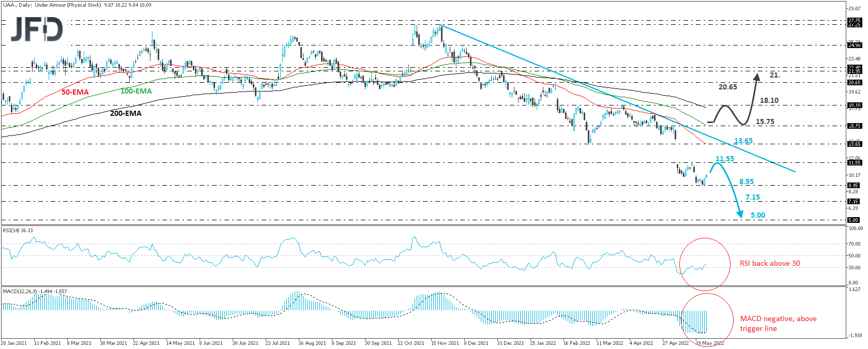Click the RSI(14) 36.13 indicator label
Viewport: 868px width, 349px height.
[18, 230]
